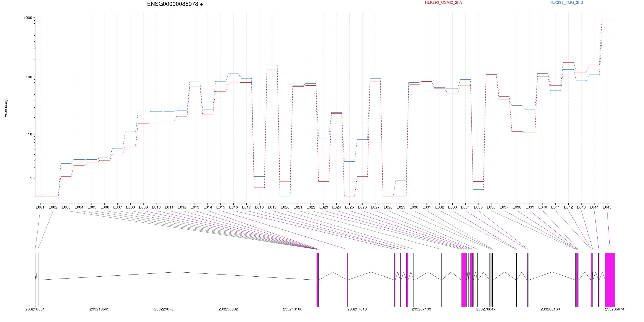This screenshot has height=322, width=644.
Task: Click exon label E013
Action: point(195,207)
